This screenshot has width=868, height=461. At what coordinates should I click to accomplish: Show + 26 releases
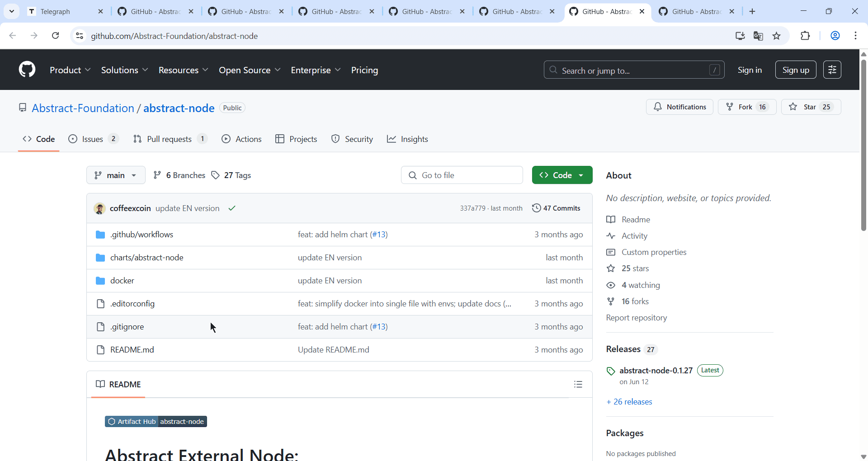click(x=629, y=402)
